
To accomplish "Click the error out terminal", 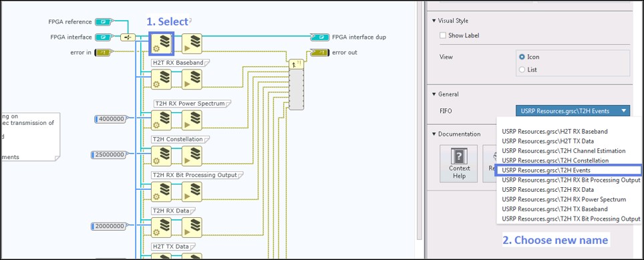I will [x=319, y=53].
